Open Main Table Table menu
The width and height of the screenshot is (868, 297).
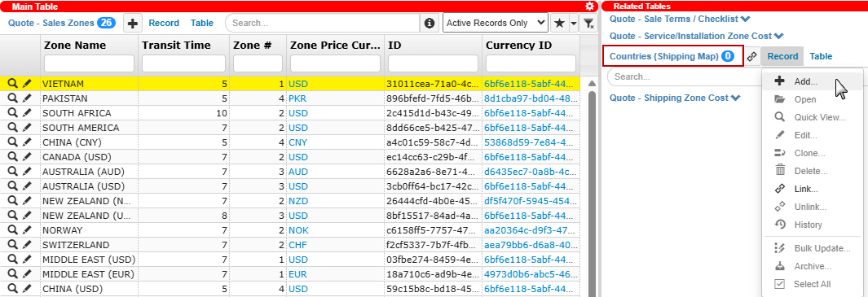(x=202, y=24)
